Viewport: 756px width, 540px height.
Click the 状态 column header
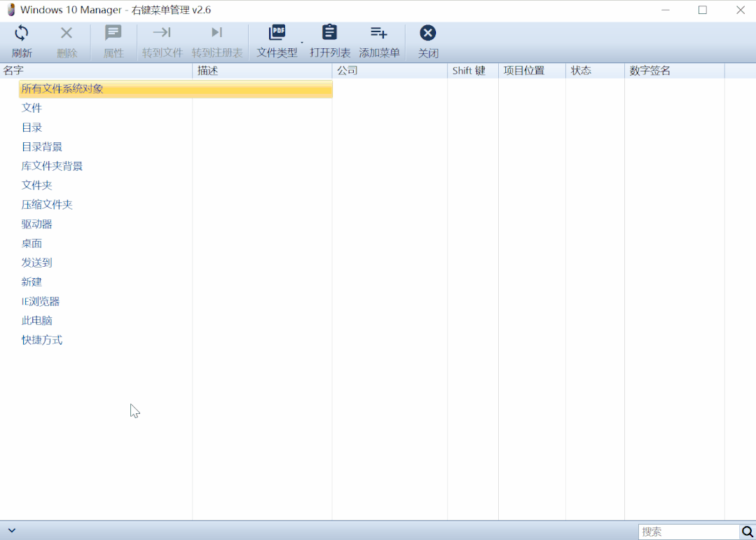(595, 71)
